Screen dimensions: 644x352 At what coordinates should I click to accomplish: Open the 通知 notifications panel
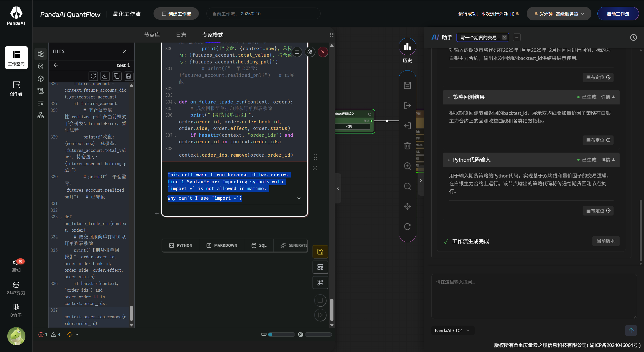16,266
